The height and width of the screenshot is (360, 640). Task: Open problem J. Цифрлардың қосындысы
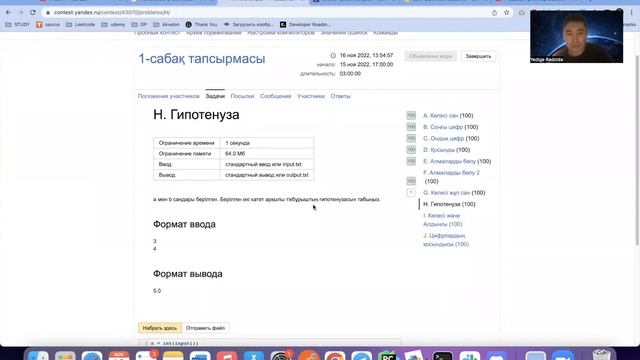point(446,240)
